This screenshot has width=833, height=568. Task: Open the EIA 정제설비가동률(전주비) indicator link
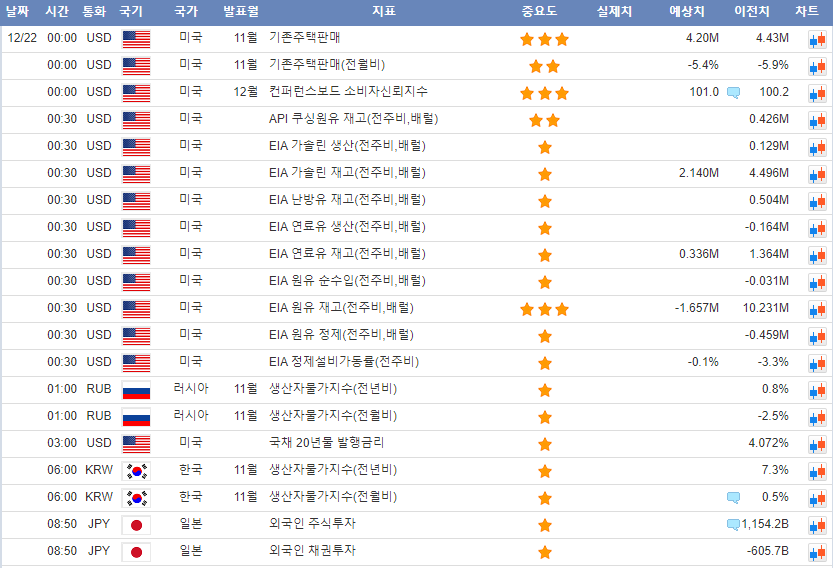343,361
